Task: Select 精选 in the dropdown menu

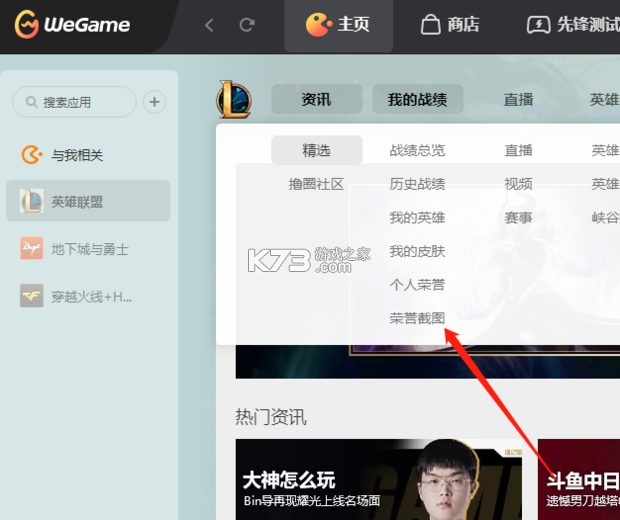Action: [316, 150]
